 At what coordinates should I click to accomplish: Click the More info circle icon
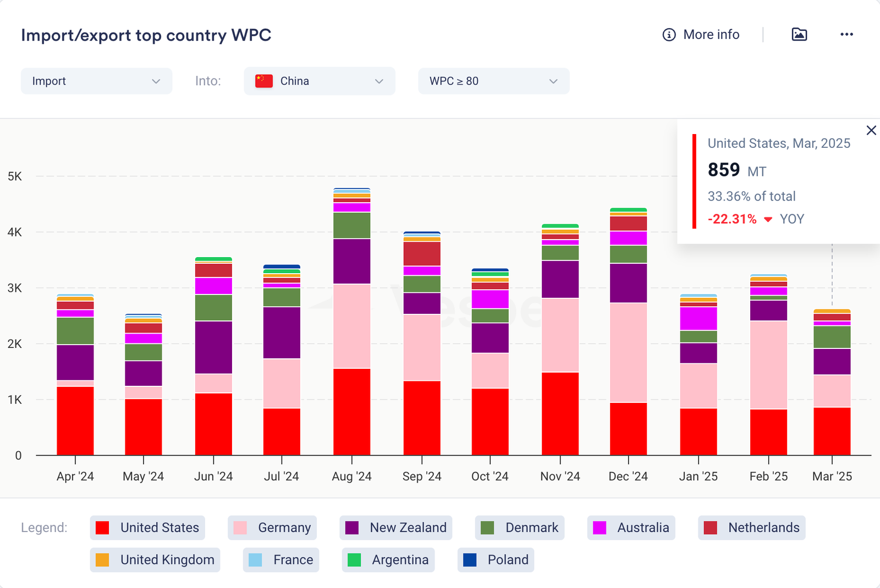[669, 35]
